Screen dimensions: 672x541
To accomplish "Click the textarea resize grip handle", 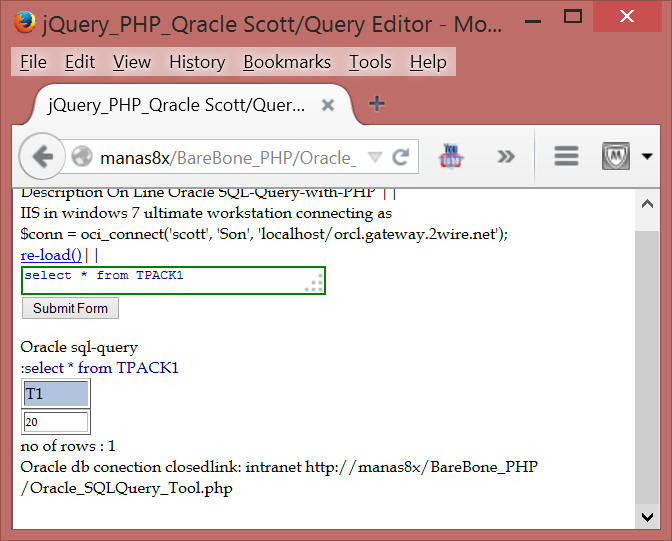I will click(315, 285).
